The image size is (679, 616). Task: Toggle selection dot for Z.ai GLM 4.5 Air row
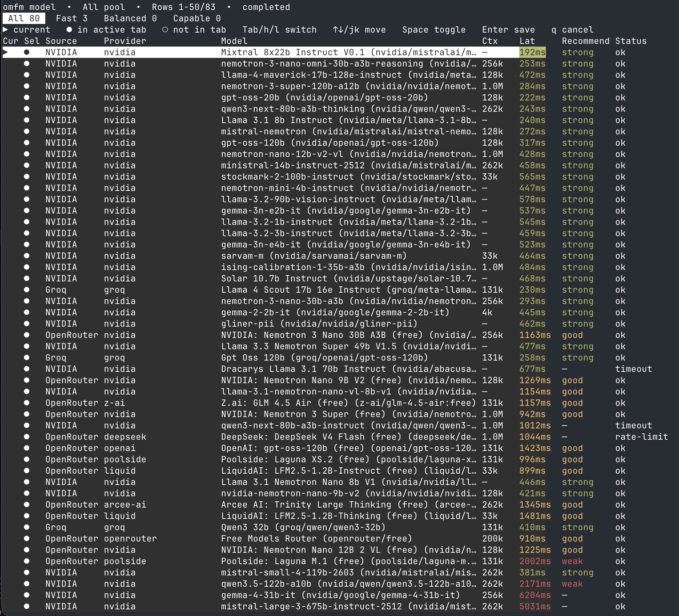click(27, 402)
